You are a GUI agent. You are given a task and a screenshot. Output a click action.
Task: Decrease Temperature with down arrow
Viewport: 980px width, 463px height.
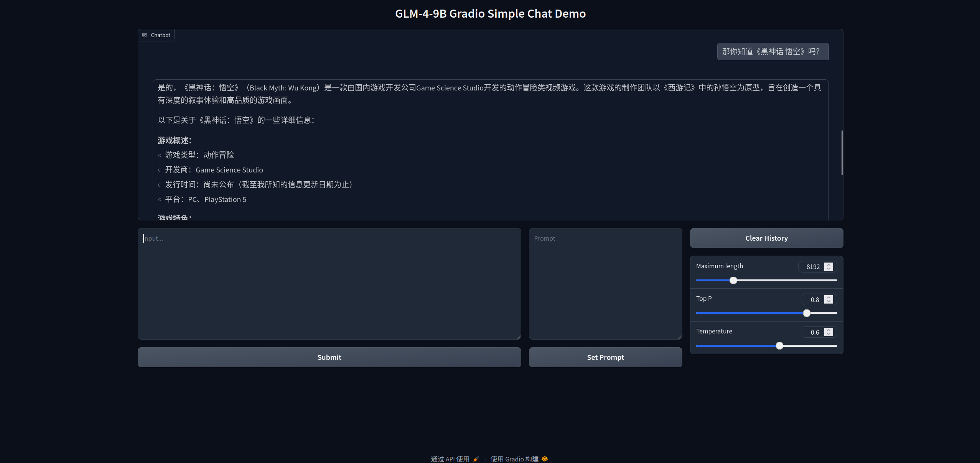[828, 334]
